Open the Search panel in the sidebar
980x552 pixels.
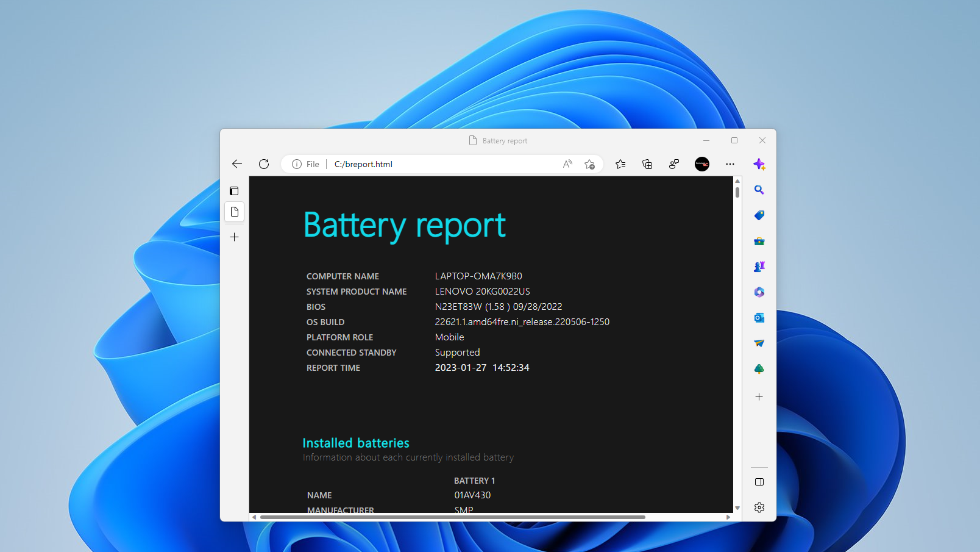tap(759, 190)
